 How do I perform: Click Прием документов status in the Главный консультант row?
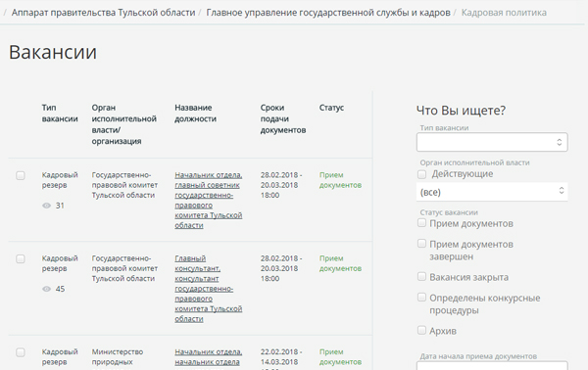[x=340, y=263]
